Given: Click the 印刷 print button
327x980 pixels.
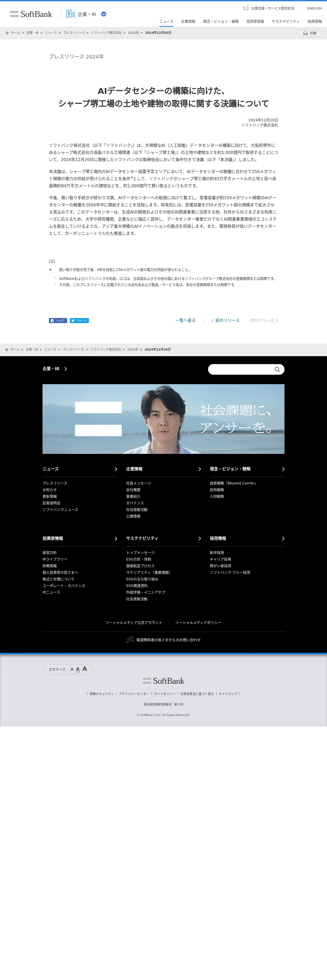Looking at the screenshot, I should [x=310, y=33].
